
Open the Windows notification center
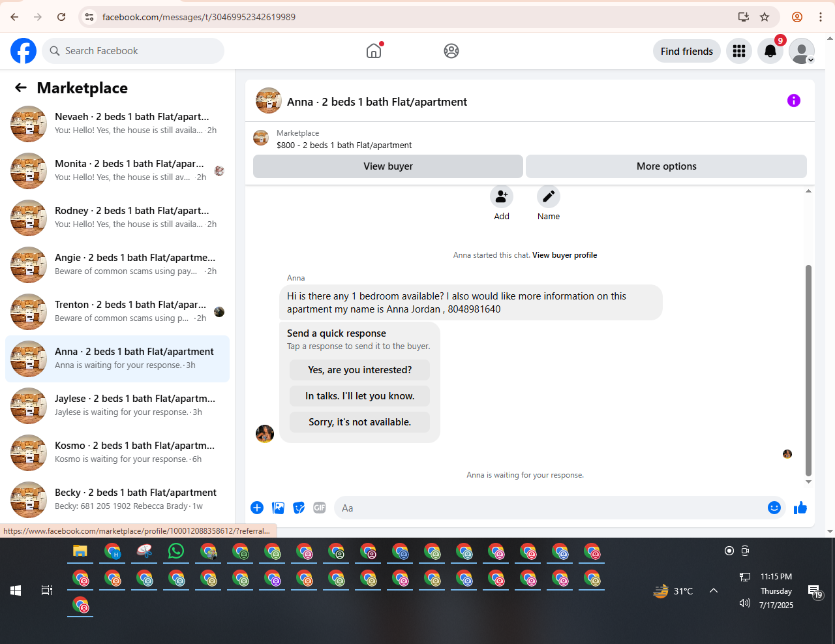coord(815,591)
